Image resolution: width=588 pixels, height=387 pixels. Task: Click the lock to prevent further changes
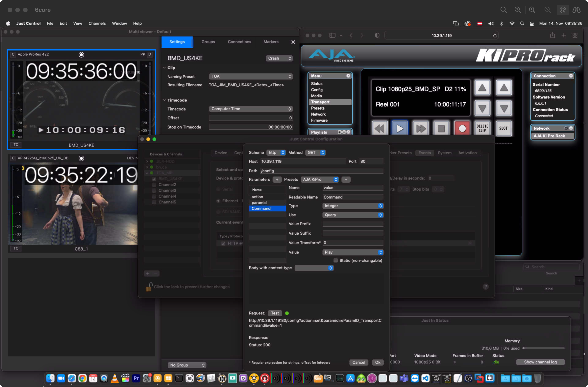click(149, 287)
